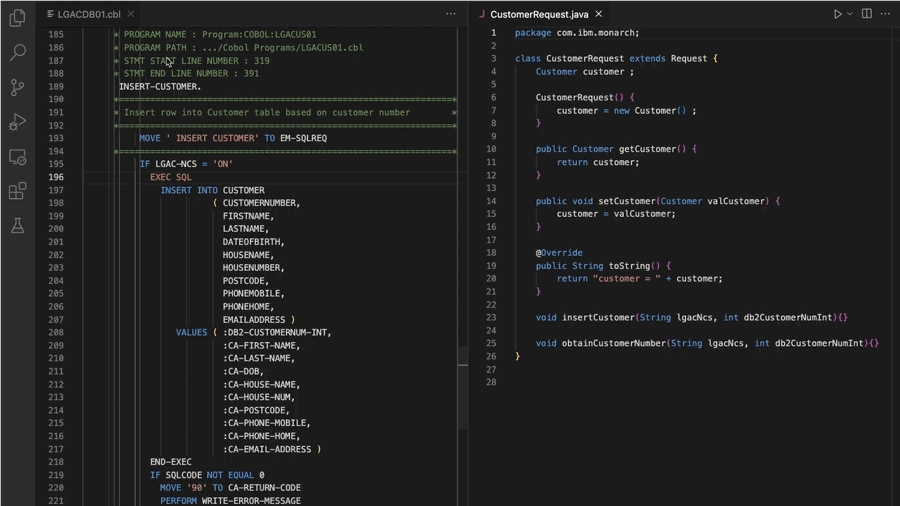Open the Run and Debug view
900x506 pixels.
(x=17, y=122)
